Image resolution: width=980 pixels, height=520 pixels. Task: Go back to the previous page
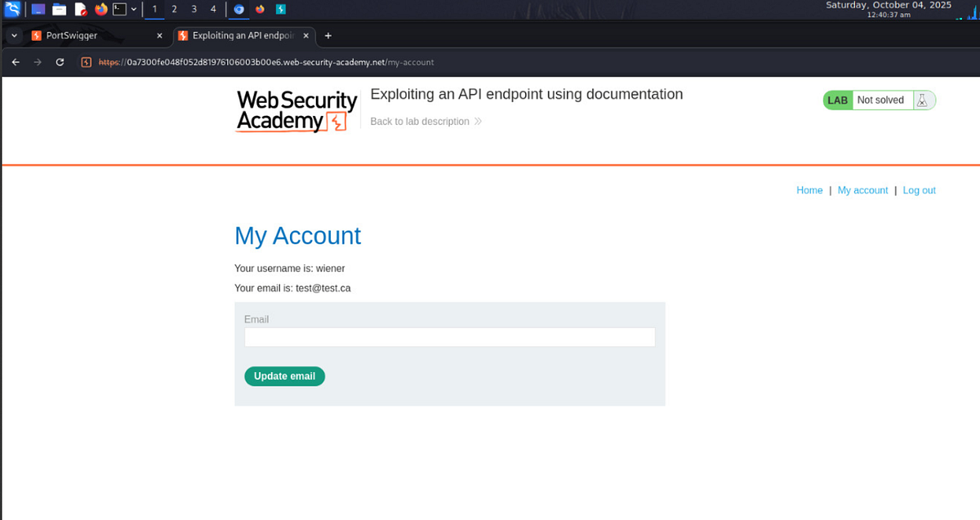tap(16, 62)
